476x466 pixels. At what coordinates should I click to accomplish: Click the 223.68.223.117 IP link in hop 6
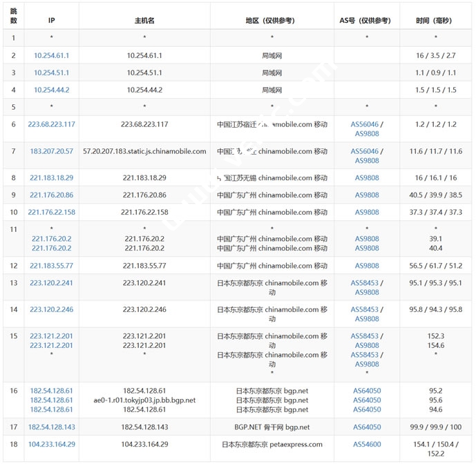point(51,124)
